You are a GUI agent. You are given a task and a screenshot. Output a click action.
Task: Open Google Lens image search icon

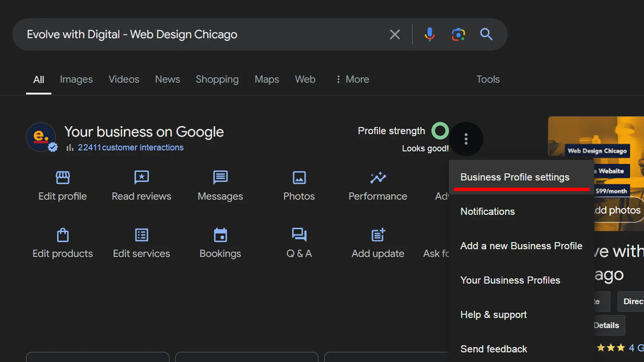458,34
